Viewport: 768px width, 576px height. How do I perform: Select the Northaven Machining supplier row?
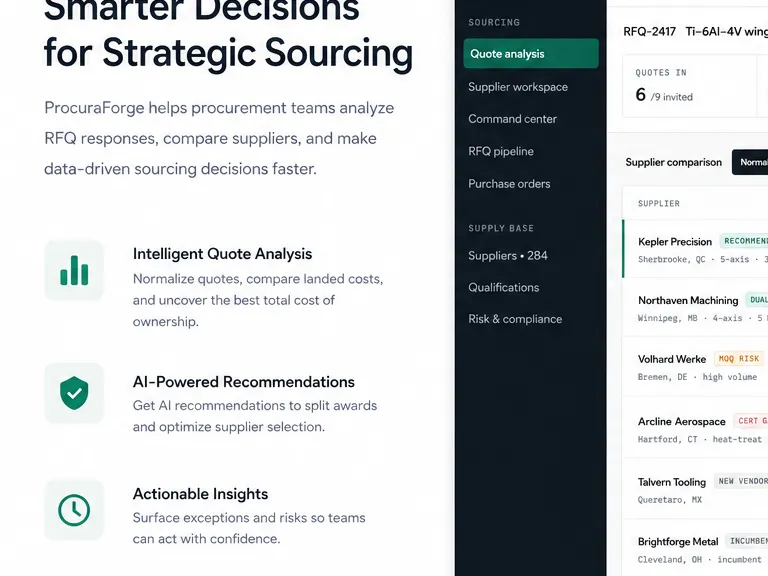click(695, 308)
